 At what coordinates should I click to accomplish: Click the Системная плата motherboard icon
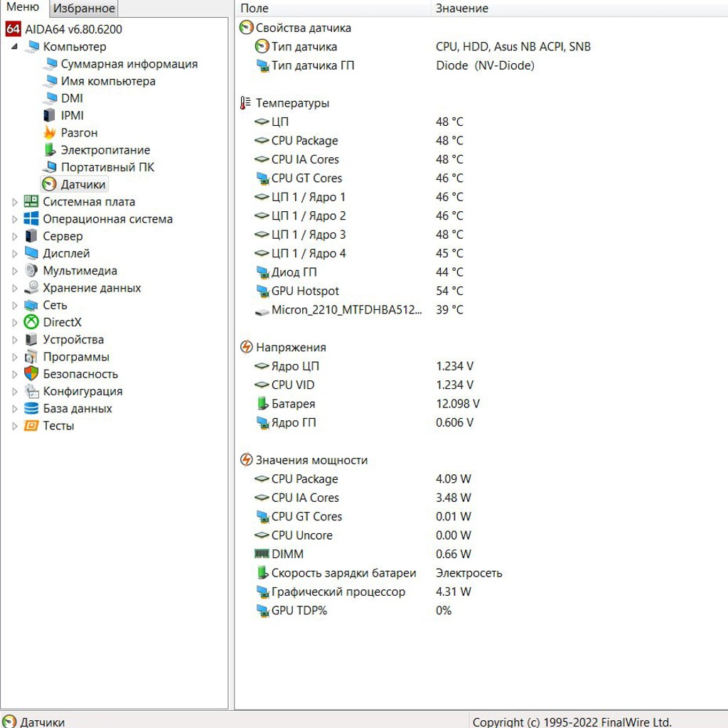pyautogui.click(x=31, y=201)
